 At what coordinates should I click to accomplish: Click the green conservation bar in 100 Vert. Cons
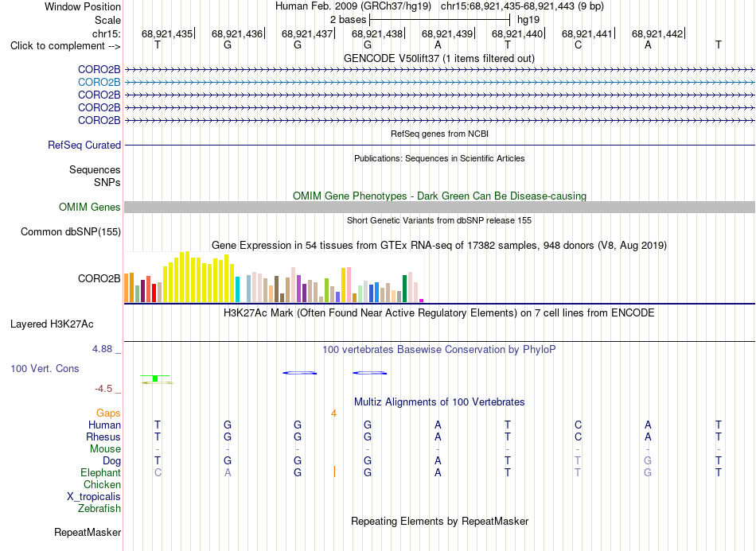[155, 378]
